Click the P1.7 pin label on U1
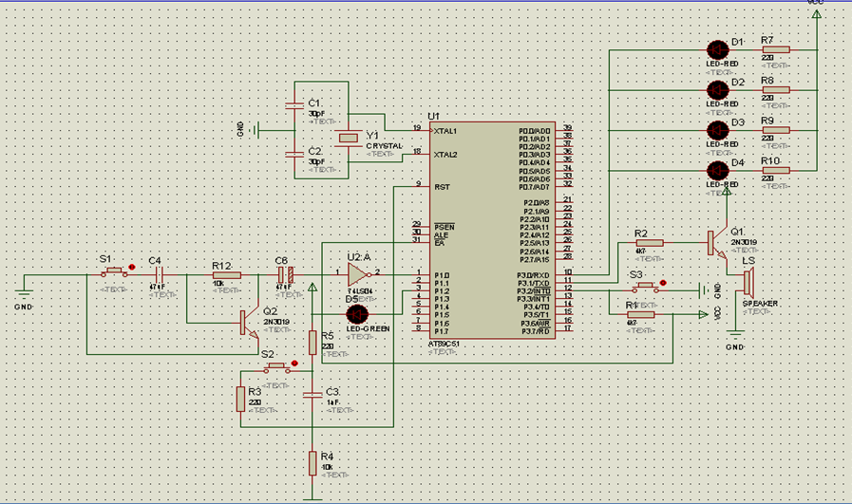This screenshot has height=504, width=852. pyautogui.click(x=442, y=331)
